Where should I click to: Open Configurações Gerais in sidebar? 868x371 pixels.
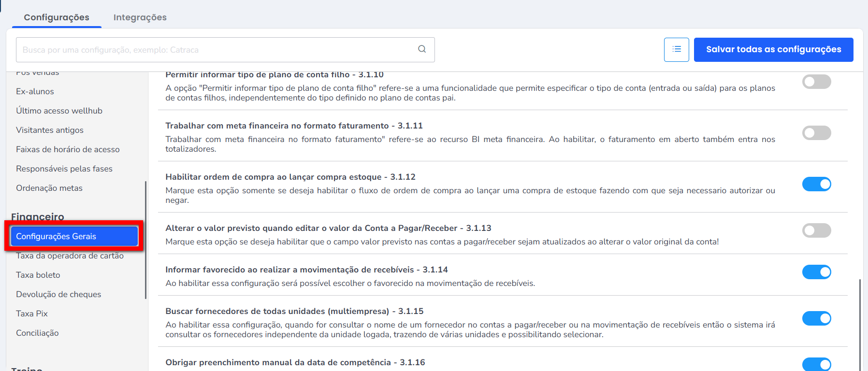(74, 236)
